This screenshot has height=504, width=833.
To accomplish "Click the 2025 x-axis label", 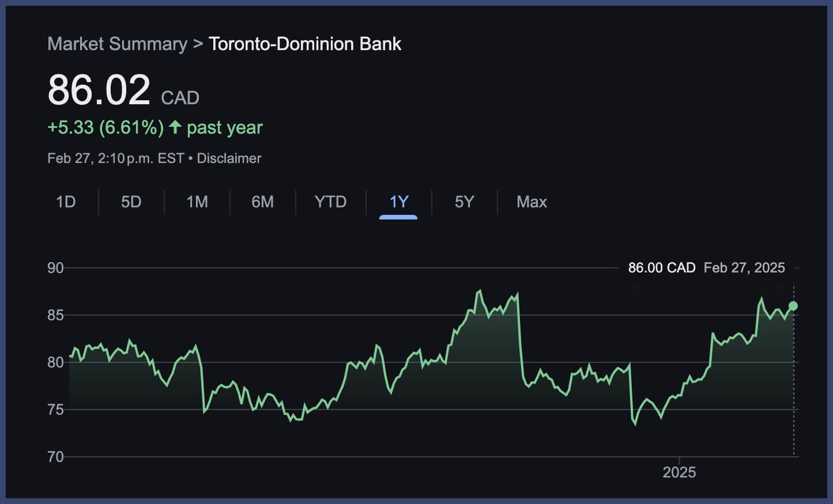I will [680, 472].
